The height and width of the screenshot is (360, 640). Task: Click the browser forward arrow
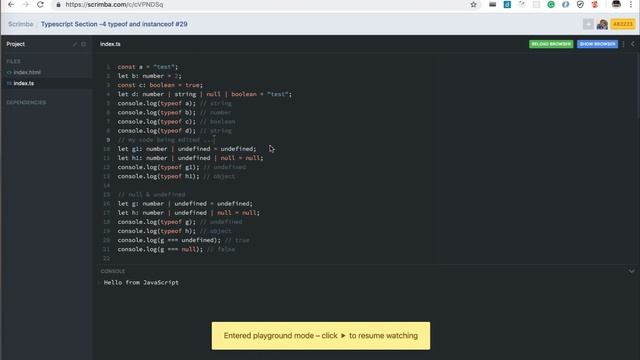(x=25, y=4)
